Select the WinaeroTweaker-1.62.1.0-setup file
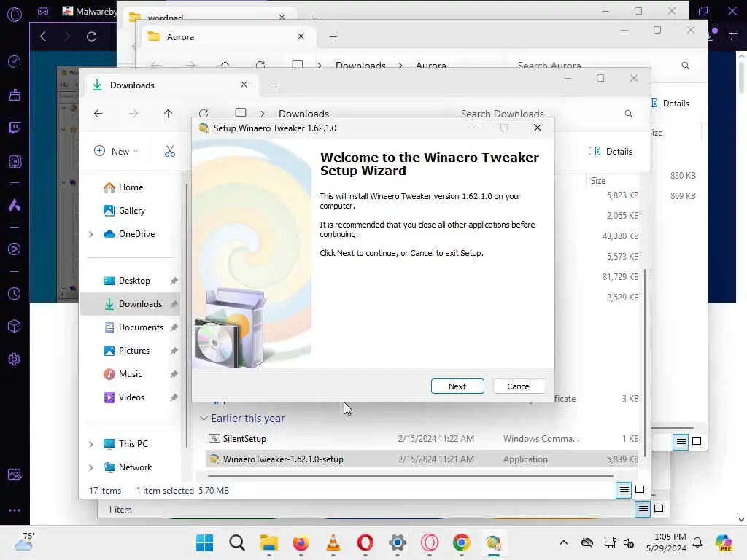Image resolution: width=747 pixels, height=560 pixels. coord(422,459)
